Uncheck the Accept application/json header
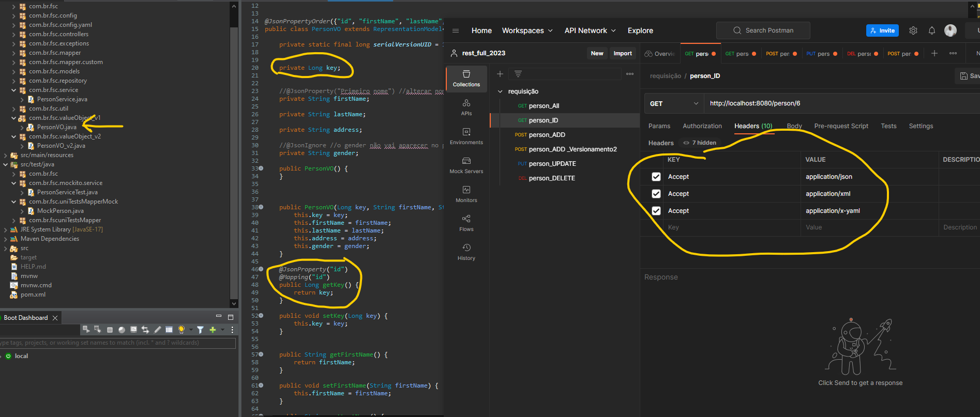 coord(656,177)
